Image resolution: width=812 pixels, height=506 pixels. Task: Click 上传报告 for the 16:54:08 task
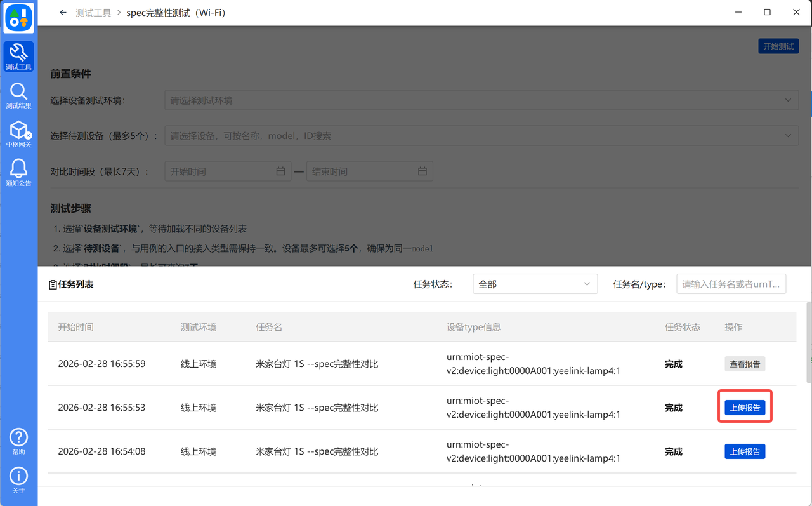[745, 451]
